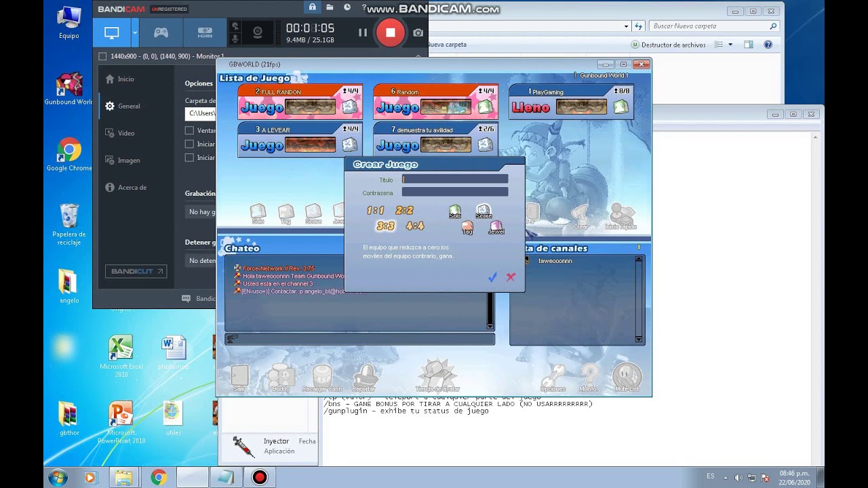Select user taweooonnn in channel list
868x488 pixels.
tap(555, 261)
